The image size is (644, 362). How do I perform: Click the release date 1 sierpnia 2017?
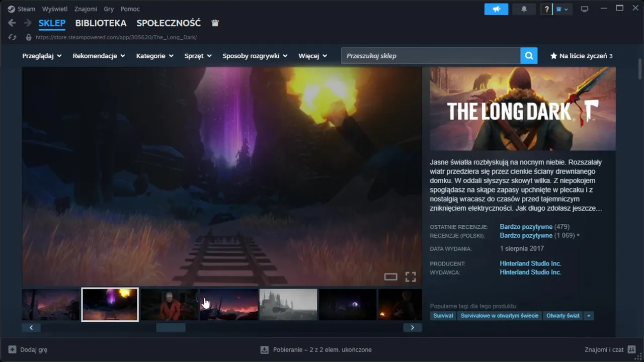pyautogui.click(x=522, y=248)
